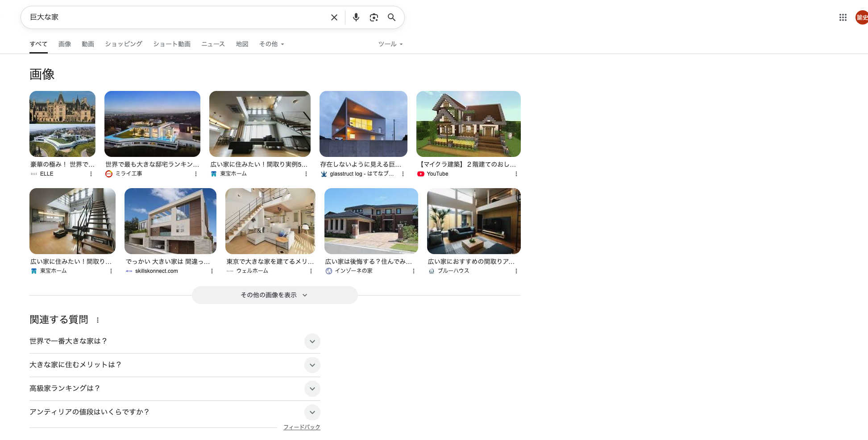Screen dimensions: 868x440
Task: Open the hilltop mansion thumbnail from ミライ工事
Action: (x=152, y=124)
